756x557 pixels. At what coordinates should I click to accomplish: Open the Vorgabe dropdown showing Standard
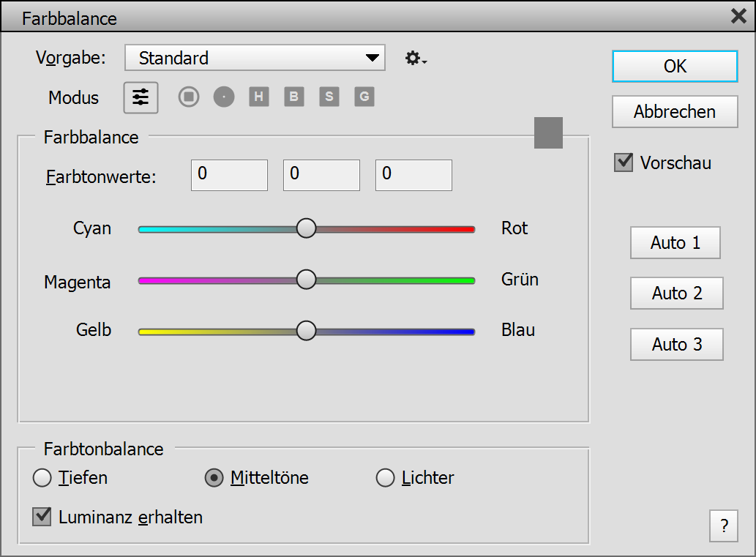(x=255, y=58)
